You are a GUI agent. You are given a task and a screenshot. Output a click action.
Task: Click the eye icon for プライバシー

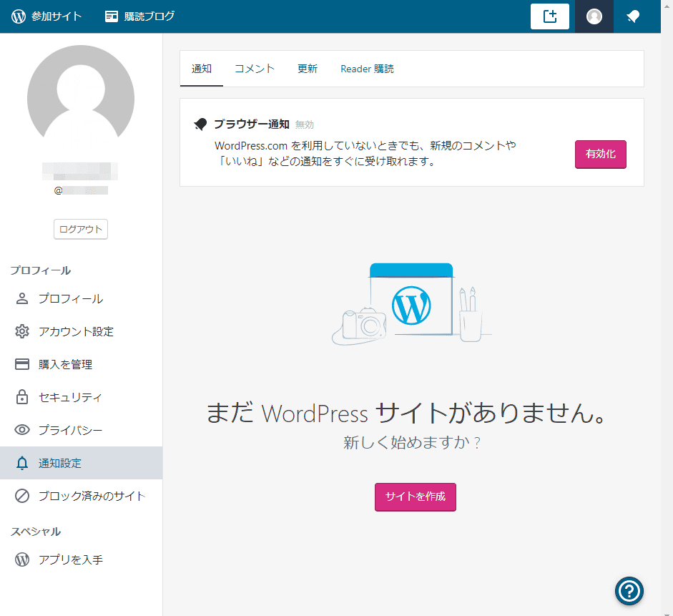tap(22, 430)
